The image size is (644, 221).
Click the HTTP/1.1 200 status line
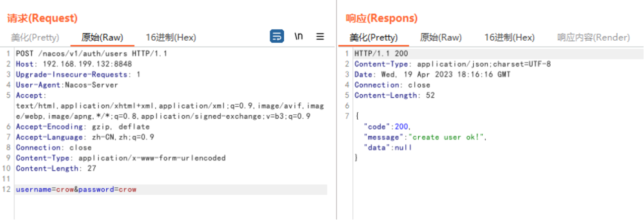(x=381, y=54)
